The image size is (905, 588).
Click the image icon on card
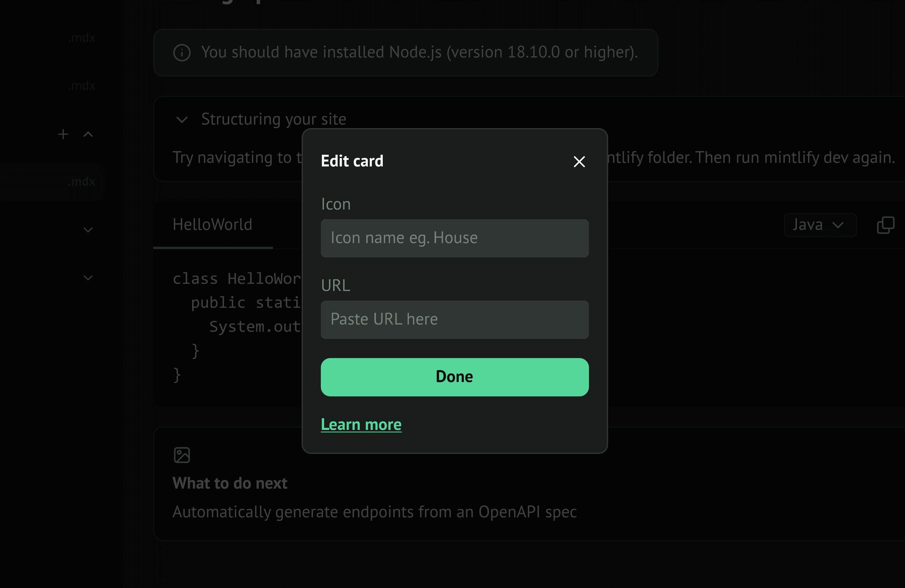[x=182, y=455]
